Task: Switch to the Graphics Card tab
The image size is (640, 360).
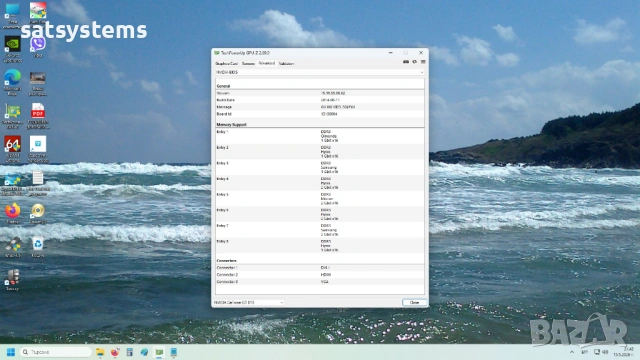Action: (226, 64)
